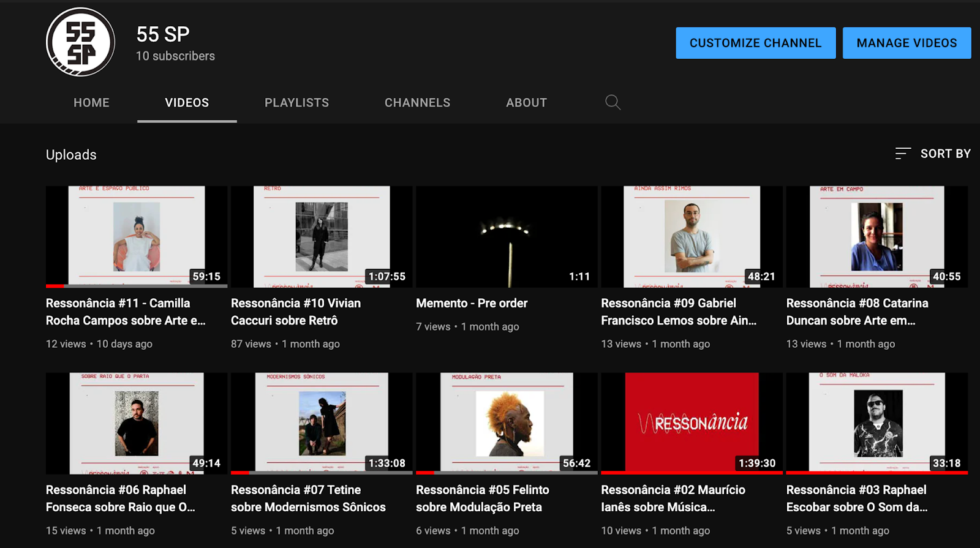This screenshot has width=980, height=548.
Task: Click title Ressonância #11 - Camilla Rocha Campos
Action: pos(126,312)
